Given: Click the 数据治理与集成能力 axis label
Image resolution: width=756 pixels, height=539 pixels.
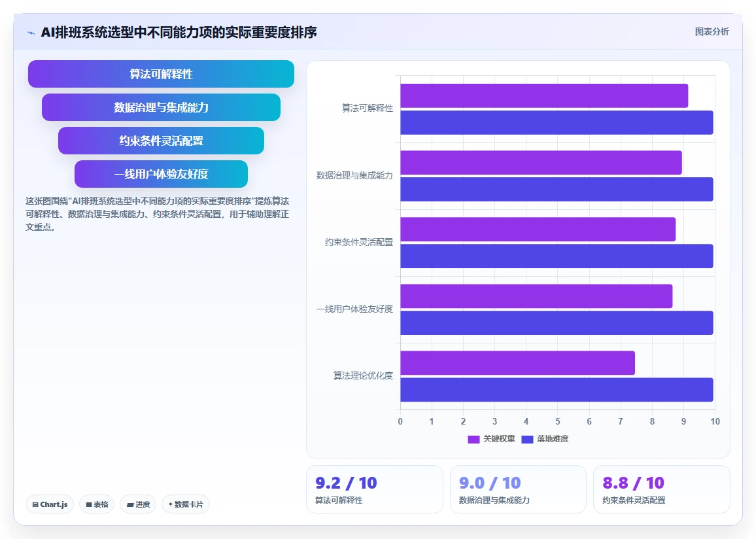Looking at the screenshot, I should 354,175.
